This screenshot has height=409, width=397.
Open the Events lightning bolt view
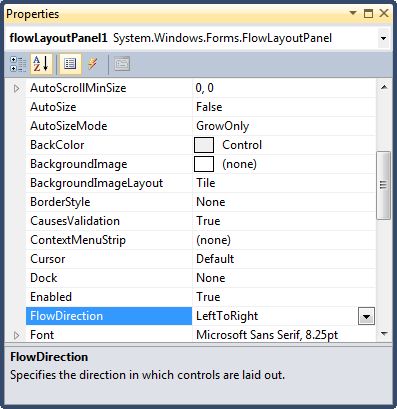point(93,64)
